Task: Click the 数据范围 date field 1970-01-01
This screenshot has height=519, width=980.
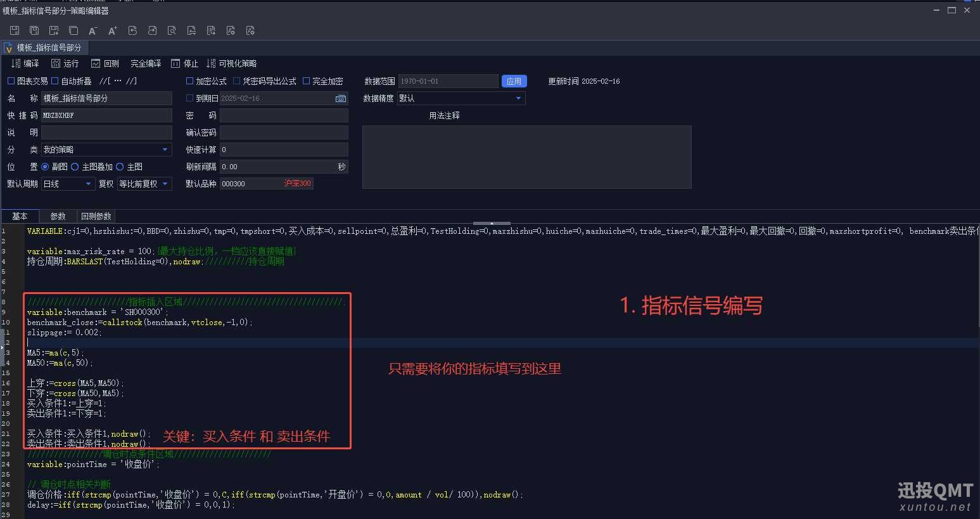Action: tap(448, 81)
